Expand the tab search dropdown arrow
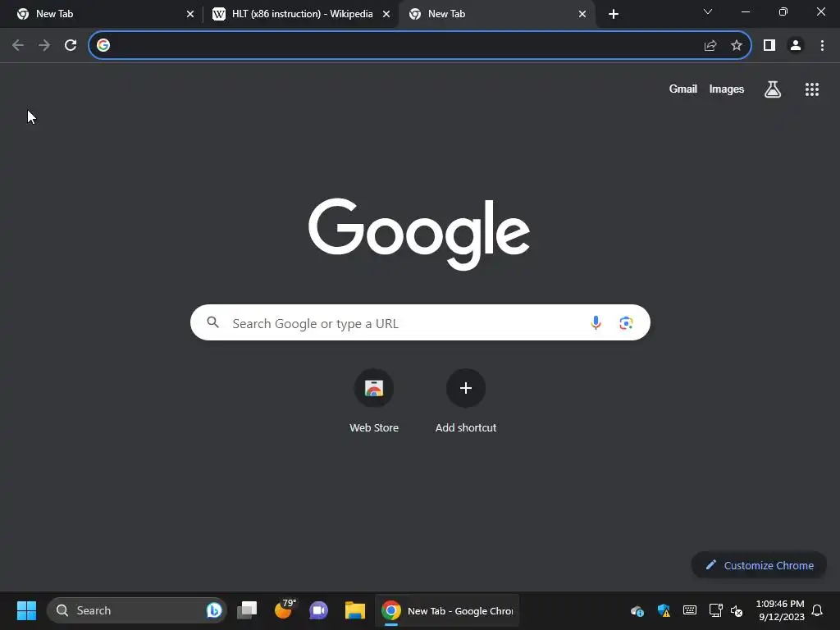This screenshot has width=840, height=630. tap(708, 11)
